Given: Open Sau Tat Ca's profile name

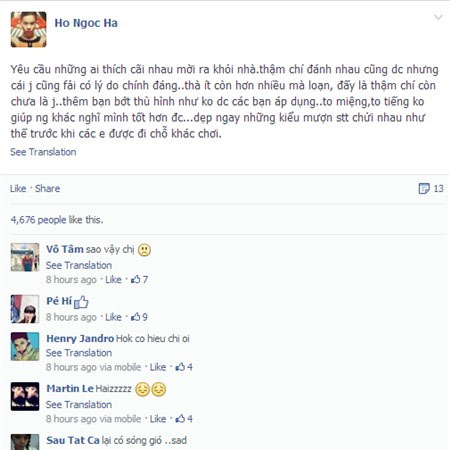Looking at the screenshot, I should [73, 440].
